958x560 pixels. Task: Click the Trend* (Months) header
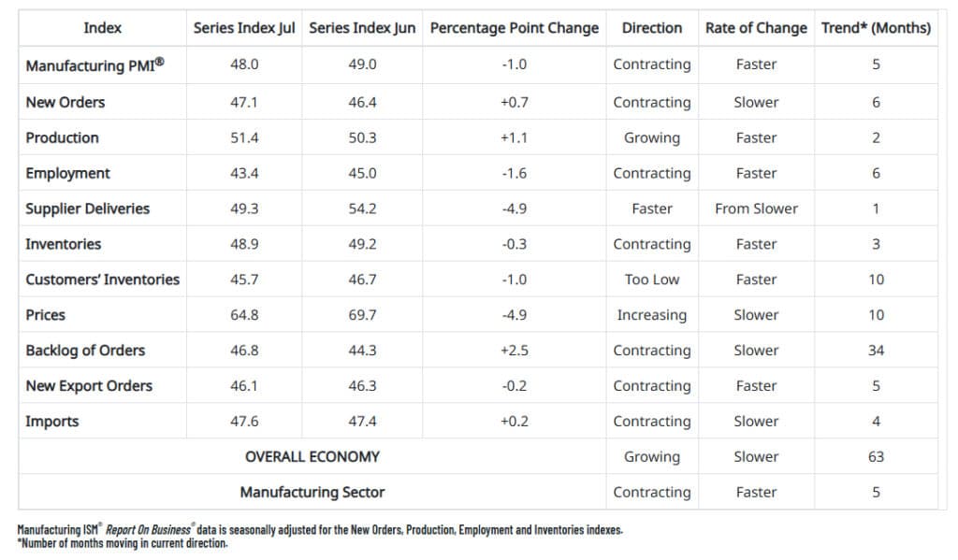[876, 28]
